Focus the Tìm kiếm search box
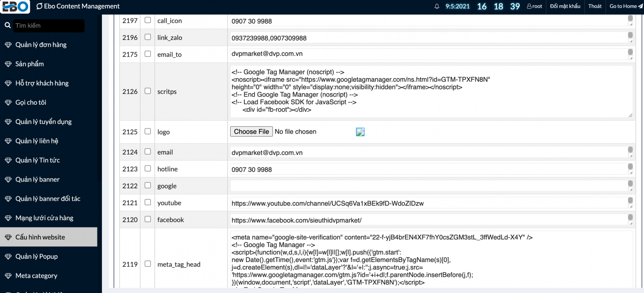Screen dimensions: 644x293 (48, 26)
